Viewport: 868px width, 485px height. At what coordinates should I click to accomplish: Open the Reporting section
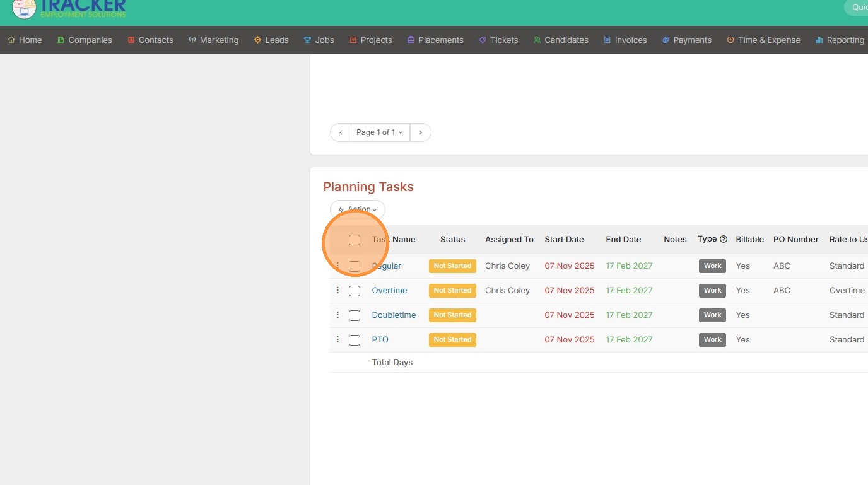coord(840,40)
